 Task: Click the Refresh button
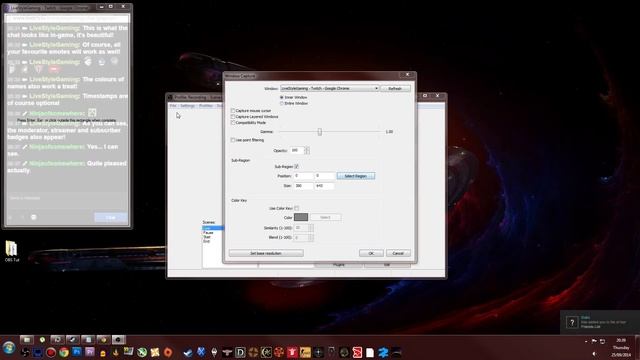click(x=395, y=89)
